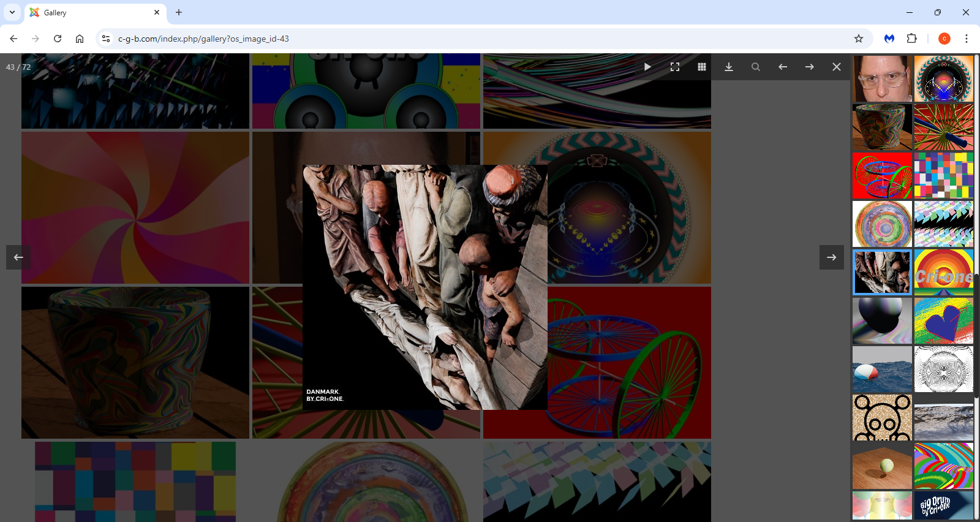Click the 43 / 72 image counter

(x=18, y=67)
